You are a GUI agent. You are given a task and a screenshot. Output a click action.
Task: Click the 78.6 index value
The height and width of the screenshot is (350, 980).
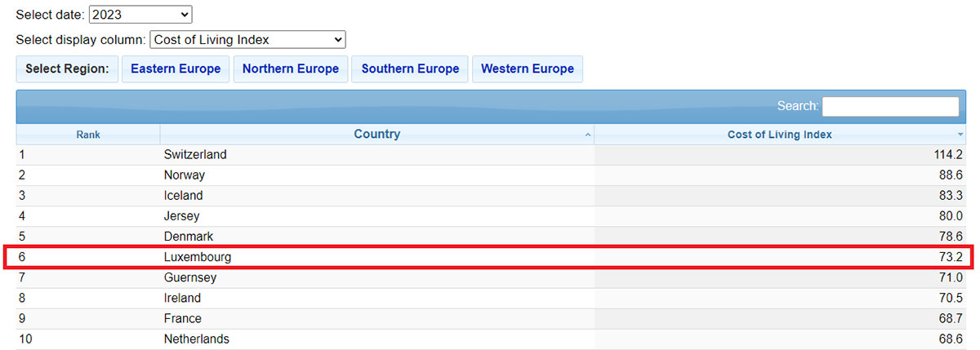[951, 237]
